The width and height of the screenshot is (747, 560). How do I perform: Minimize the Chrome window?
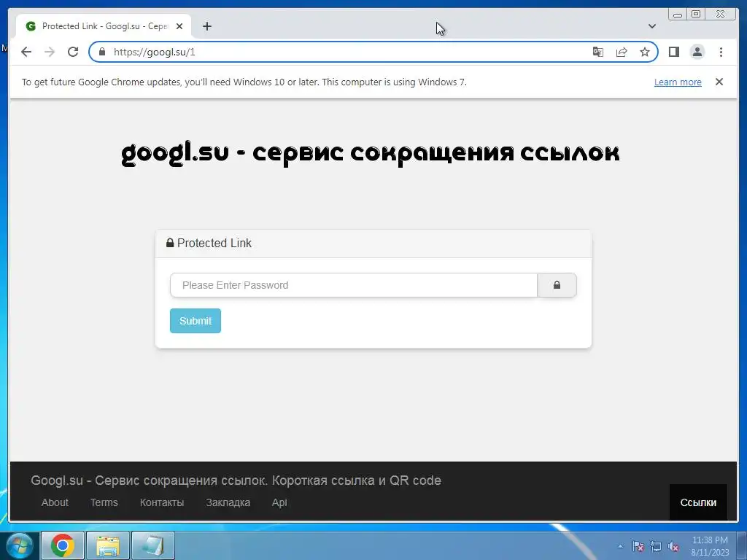(x=678, y=15)
